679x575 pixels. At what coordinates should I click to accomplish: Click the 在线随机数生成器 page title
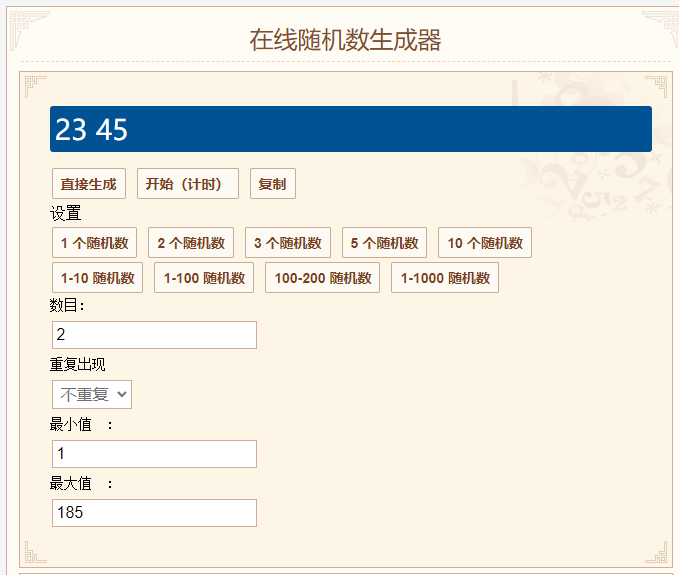(x=345, y=40)
